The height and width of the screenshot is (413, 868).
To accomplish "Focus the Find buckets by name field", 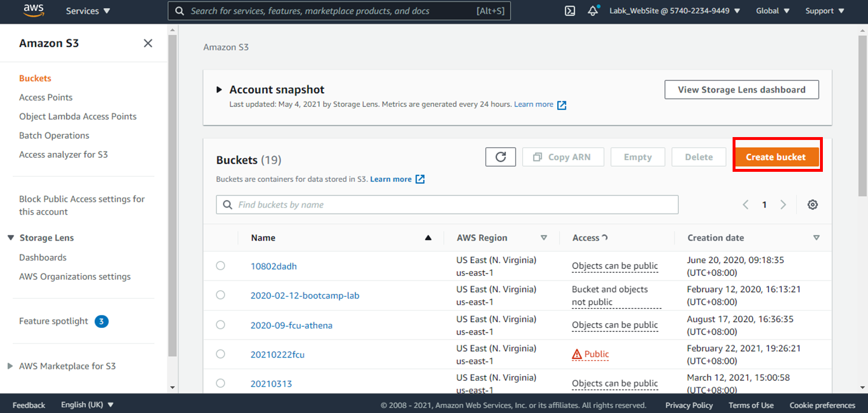I will (x=447, y=205).
